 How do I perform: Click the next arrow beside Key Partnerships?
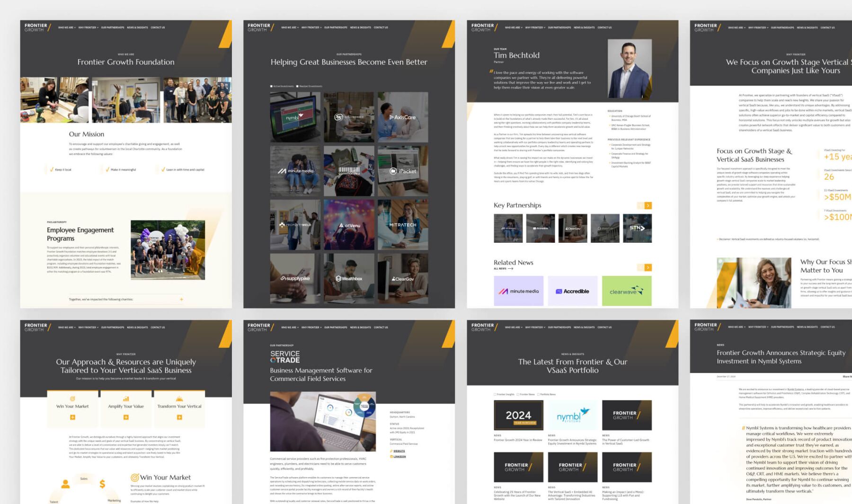pyautogui.click(x=648, y=205)
